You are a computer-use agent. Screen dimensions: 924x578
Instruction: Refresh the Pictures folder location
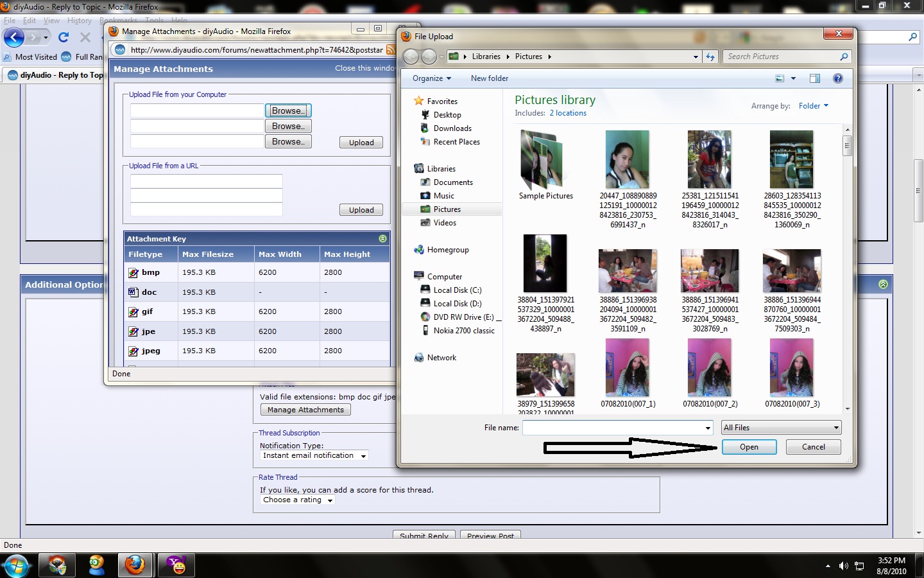[x=710, y=57]
